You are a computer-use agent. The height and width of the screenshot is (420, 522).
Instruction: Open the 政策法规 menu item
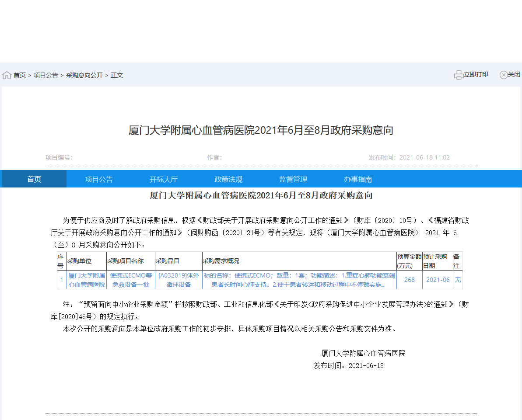pos(228,179)
